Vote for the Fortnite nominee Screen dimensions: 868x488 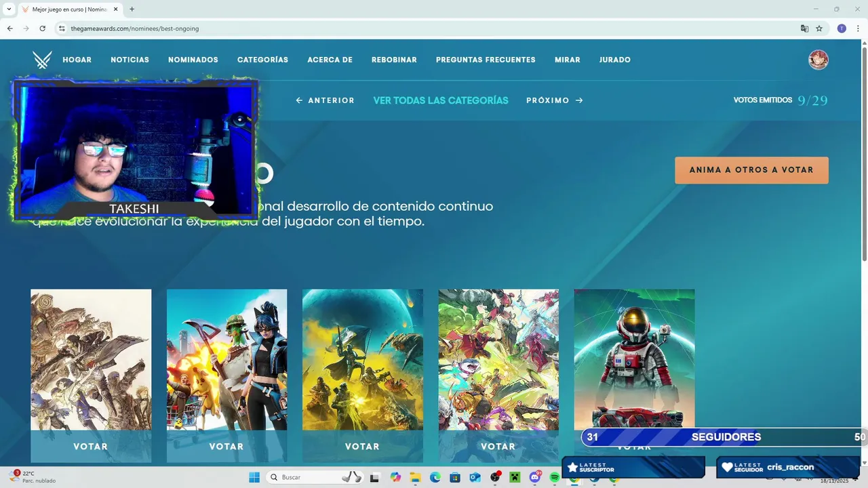tap(226, 447)
